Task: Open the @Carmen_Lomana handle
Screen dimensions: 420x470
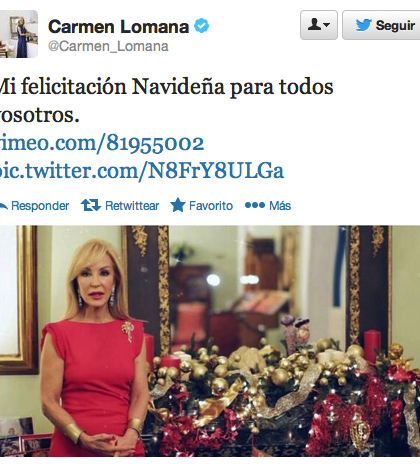Action: tap(108, 46)
